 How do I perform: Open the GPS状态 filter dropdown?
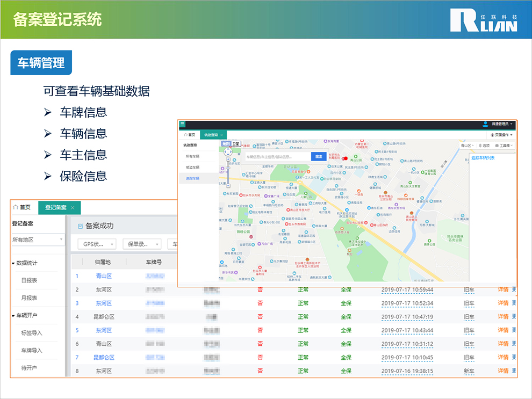(x=97, y=244)
